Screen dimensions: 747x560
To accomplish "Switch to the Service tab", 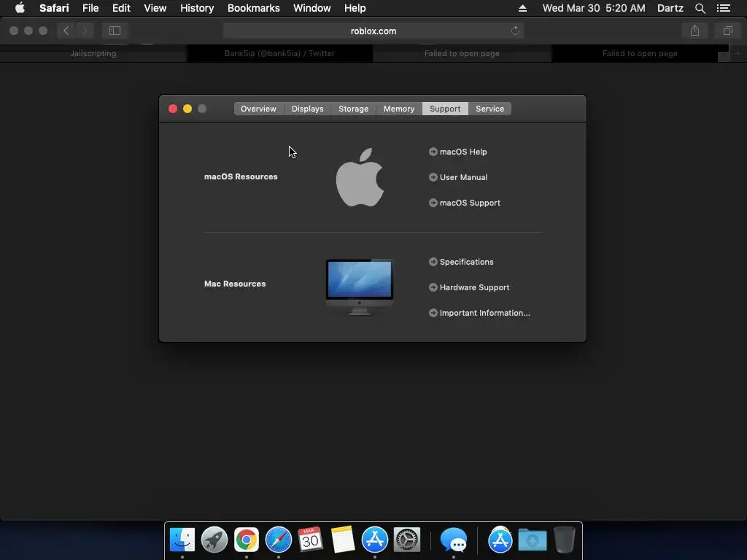I will pyautogui.click(x=489, y=109).
